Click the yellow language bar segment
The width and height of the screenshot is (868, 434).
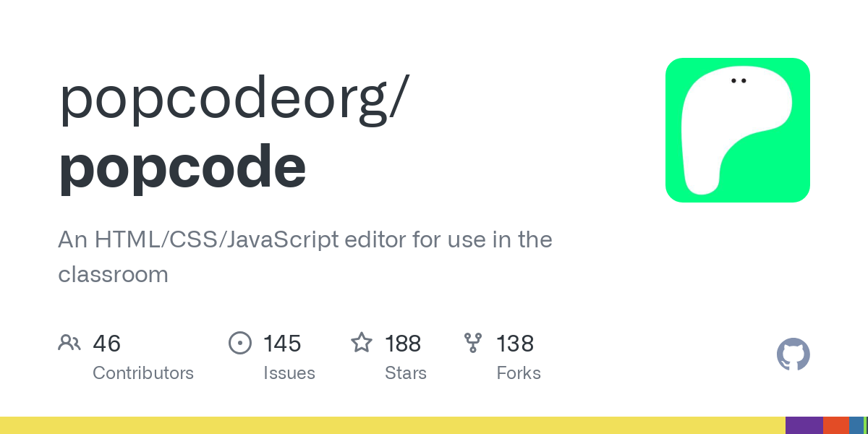(x=391, y=425)
